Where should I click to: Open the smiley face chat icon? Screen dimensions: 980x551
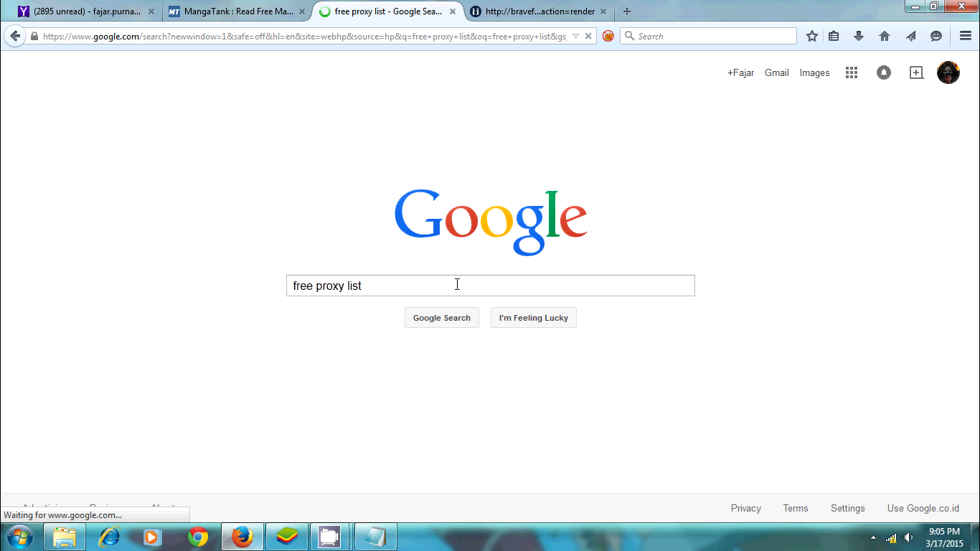pyautogui.click(x=936, y=36)
